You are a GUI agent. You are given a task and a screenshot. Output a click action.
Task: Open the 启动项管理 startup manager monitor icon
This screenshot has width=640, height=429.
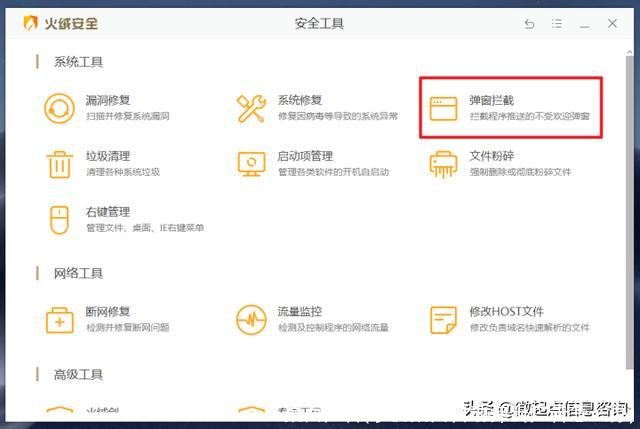[x=250, y=163]
